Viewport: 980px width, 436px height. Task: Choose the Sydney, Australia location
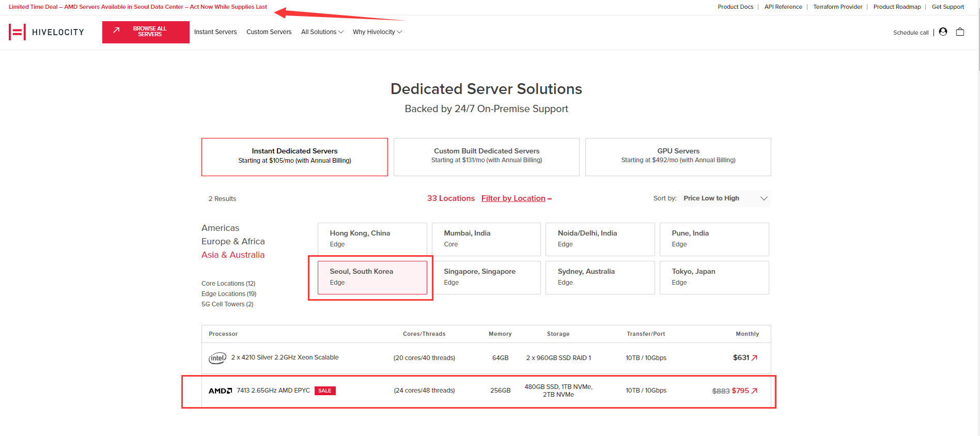pyautogui.click(x=600, y=277)
